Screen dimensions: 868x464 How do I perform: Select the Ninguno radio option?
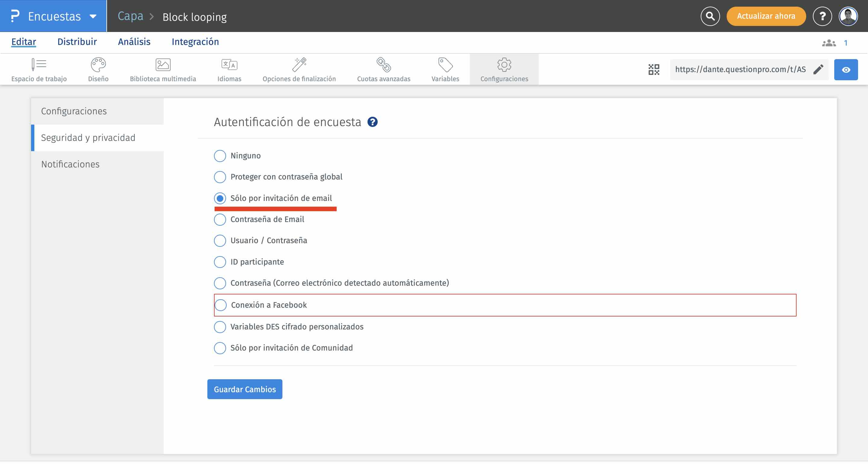tap(220, 156)
